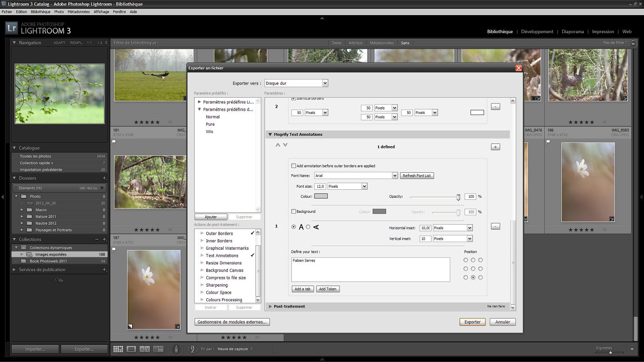Open compare view (X|Y) icon
Image resolution: width=644 pixels, height=362 pixels.
[145, 349]
